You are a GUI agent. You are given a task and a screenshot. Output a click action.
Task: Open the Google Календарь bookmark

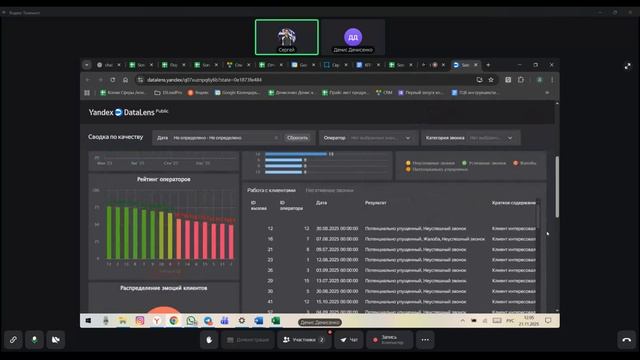pyautogui.click(x=237, y=93)
